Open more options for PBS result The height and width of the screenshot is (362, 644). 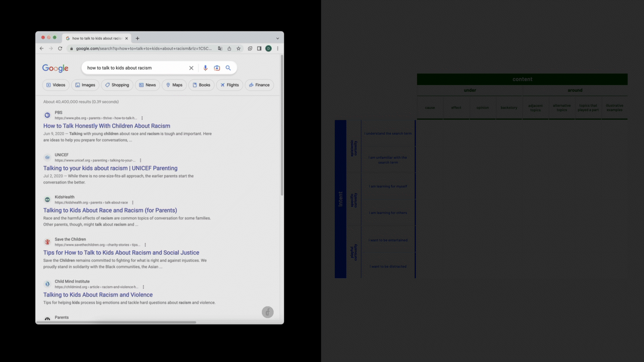(142, 118)
